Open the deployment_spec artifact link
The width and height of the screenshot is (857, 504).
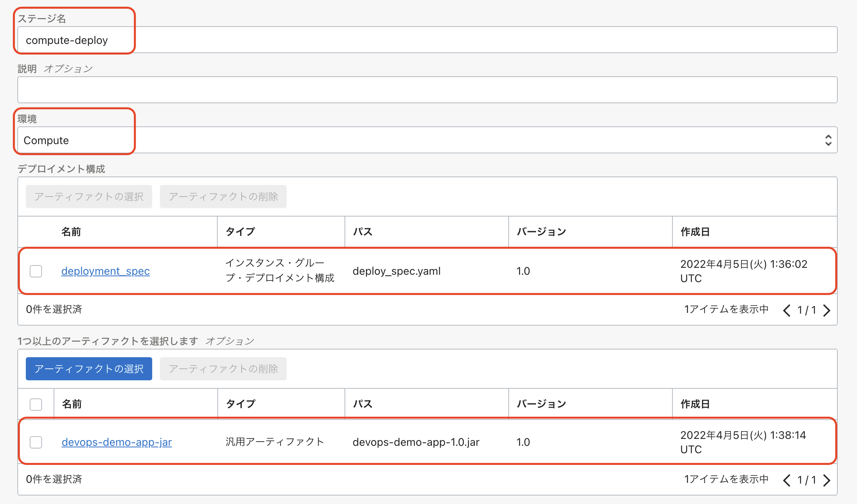point(105,271)
